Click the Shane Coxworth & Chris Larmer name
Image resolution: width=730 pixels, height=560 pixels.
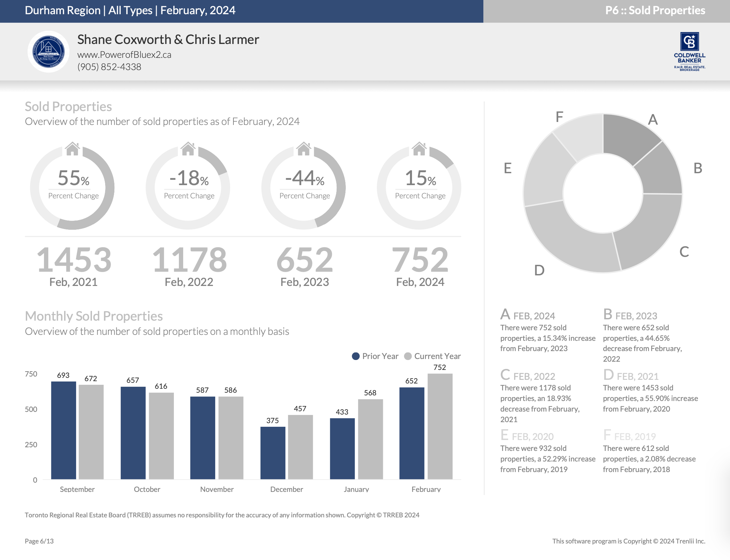click(168, 39)
